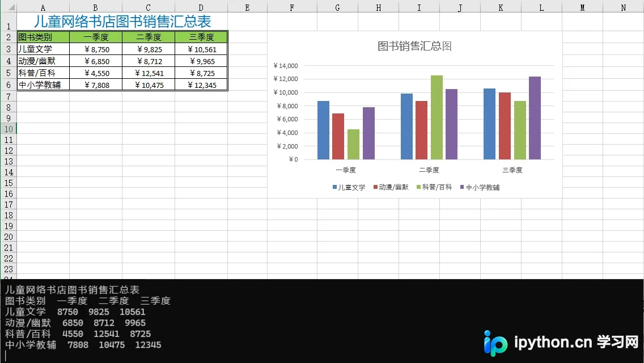Select column B header
Image resolution: width=644 pixels, height=363 pixels.
pyautogui.click(x=96, y=7)
